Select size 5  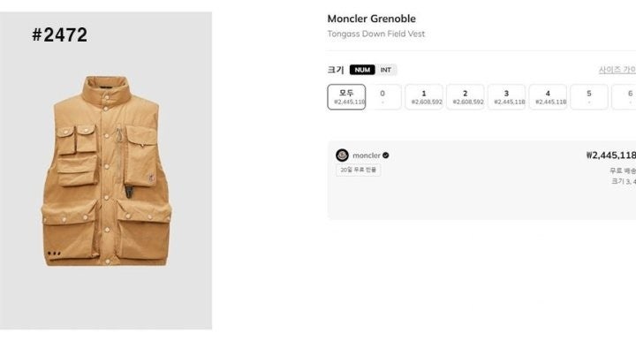point(589,97)
